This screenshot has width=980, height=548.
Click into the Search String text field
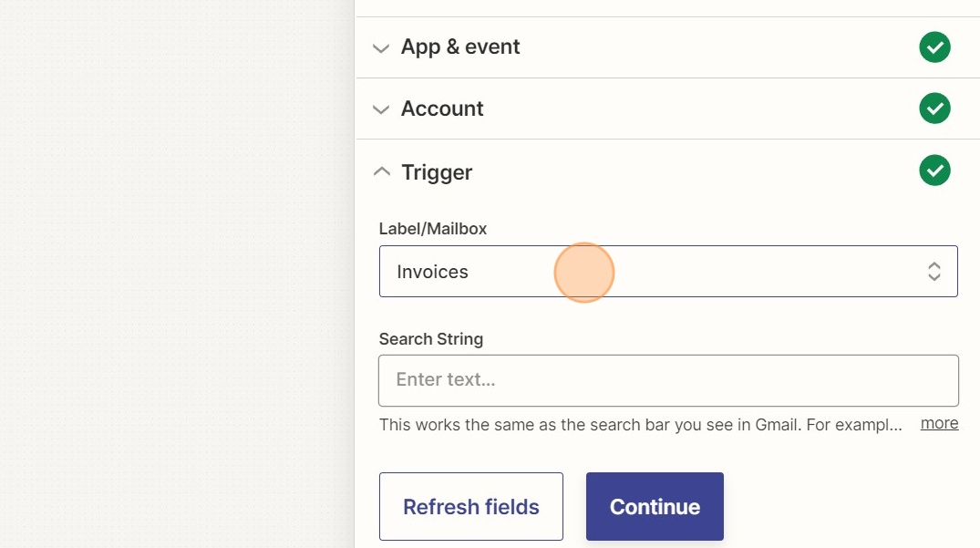[668, 380]
